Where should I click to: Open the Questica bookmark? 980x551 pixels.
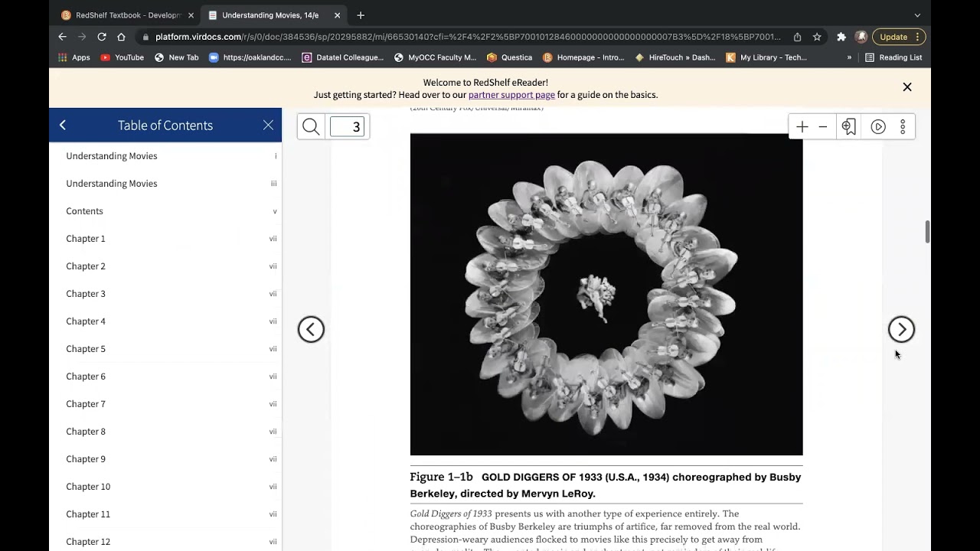(x=510, y=57)
